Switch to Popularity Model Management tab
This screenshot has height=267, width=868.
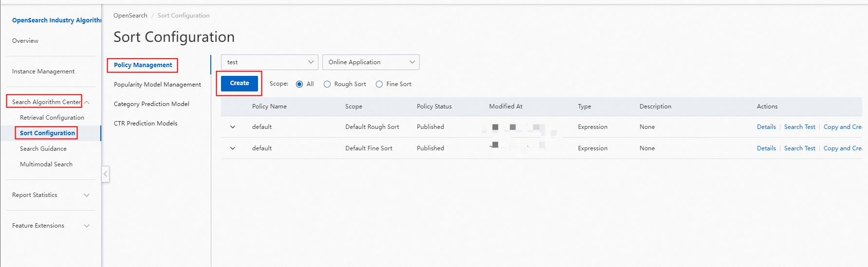[x=157, y=85]
